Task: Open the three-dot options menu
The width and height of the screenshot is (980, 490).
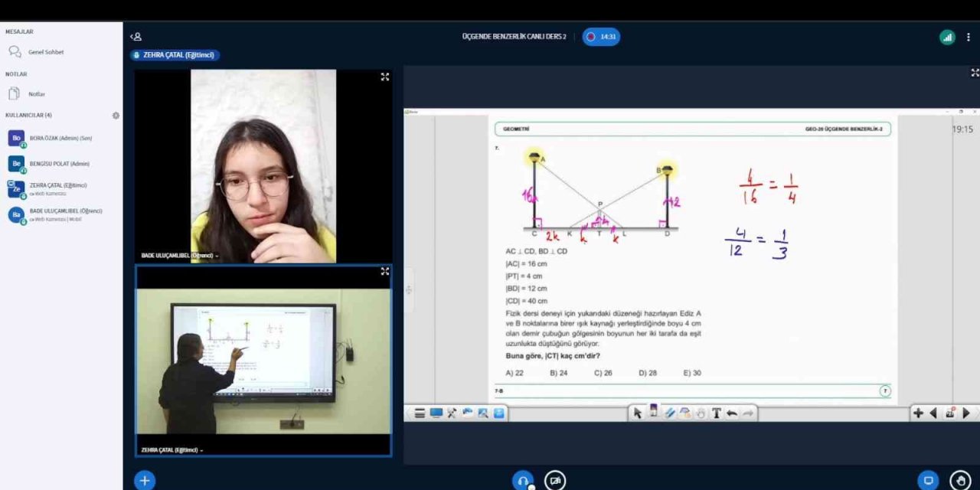Action: 969,37
